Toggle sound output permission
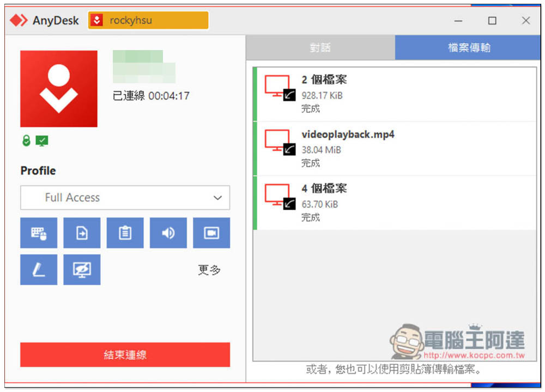This screenshot has height=392, width=545. click(x=168, y=232)
